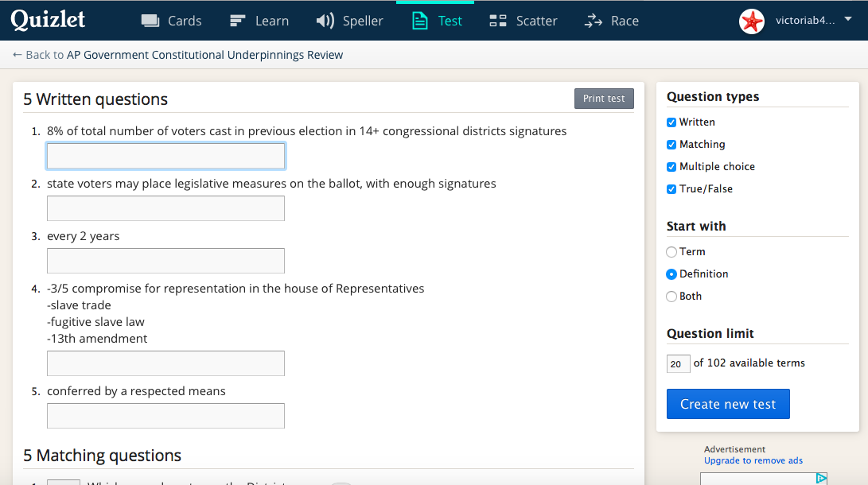The image size is (868, 485).
Task: Focus answer field for 'every 2 years'
Action: point(165,261)
